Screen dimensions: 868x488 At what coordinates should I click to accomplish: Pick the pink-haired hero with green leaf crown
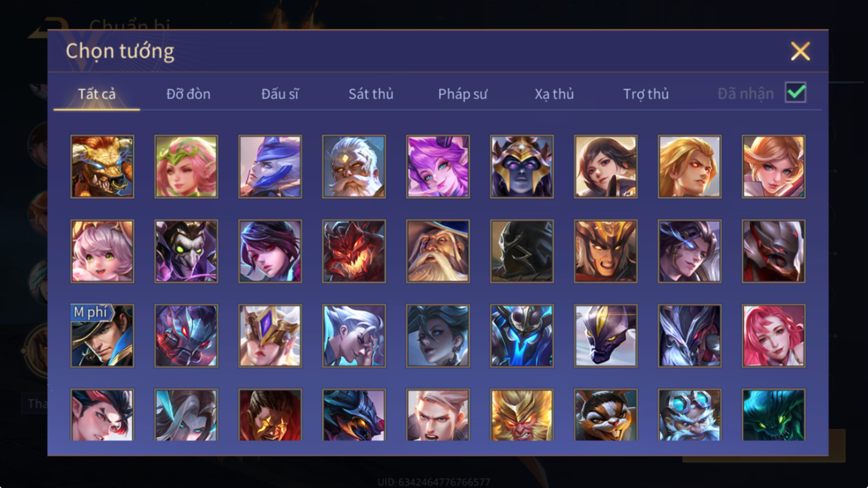point(186,167)
